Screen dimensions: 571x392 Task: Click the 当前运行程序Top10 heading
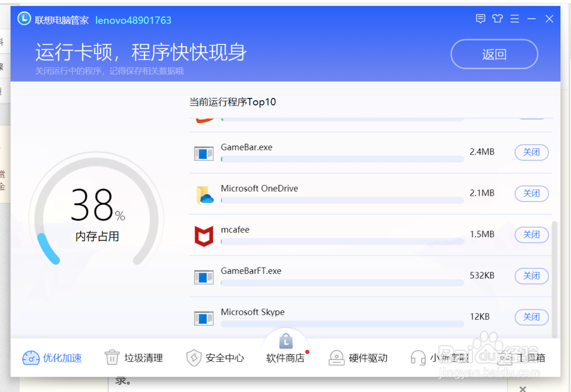(x=233, y=102)
